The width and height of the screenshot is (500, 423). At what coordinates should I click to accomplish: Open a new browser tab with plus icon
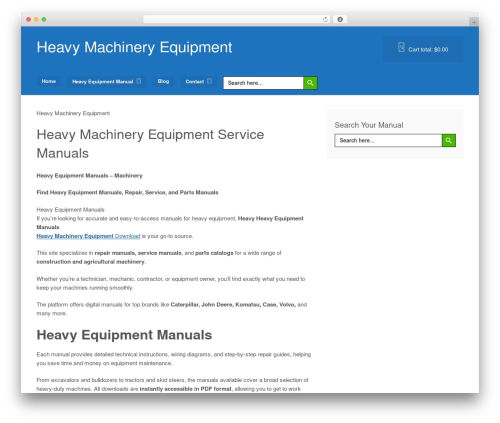[x=474, y=22]
